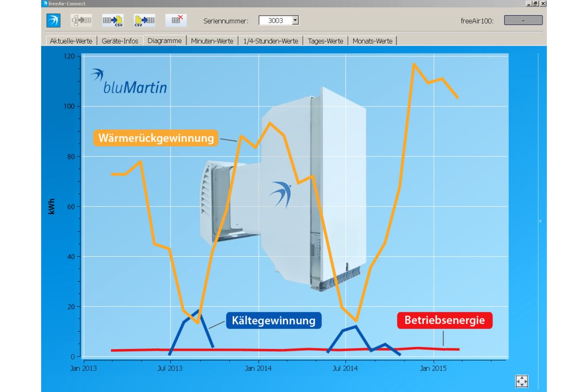Click the vertical slider handle beside the chart
The image size is (588, 392).
click(540, 221)
